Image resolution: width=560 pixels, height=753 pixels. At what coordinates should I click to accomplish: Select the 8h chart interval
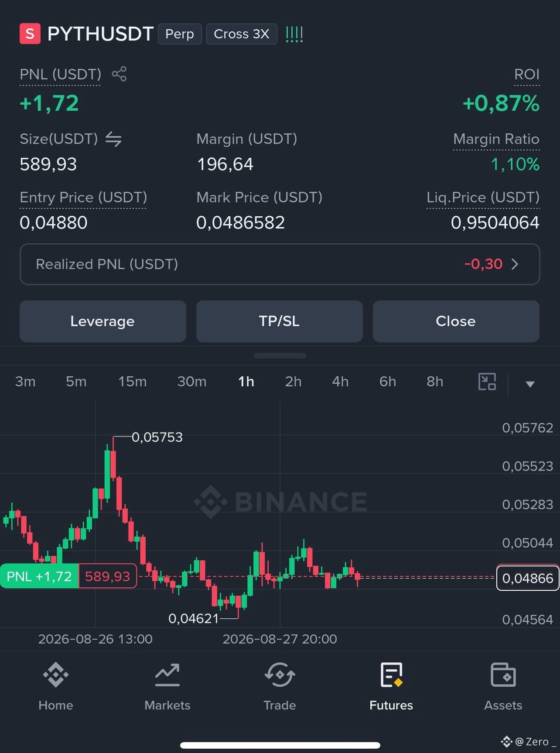[435, 382]
